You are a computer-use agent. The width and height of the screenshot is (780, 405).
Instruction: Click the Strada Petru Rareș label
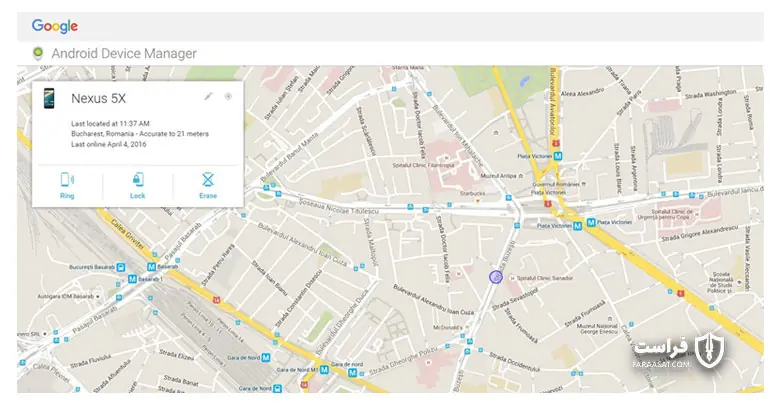coord(217,265)
